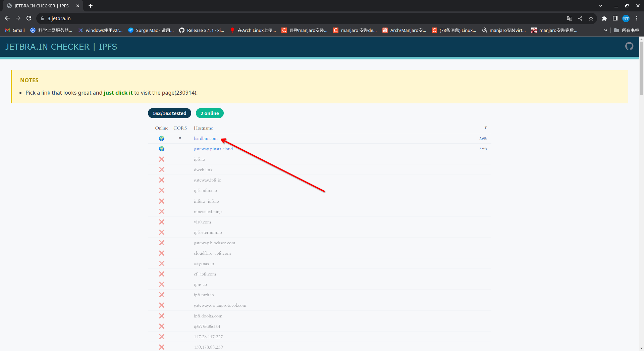The image size is (644, 351).
Task: Select the ipfs.eternum.io hostname
Action: click(x=208, y=232)
